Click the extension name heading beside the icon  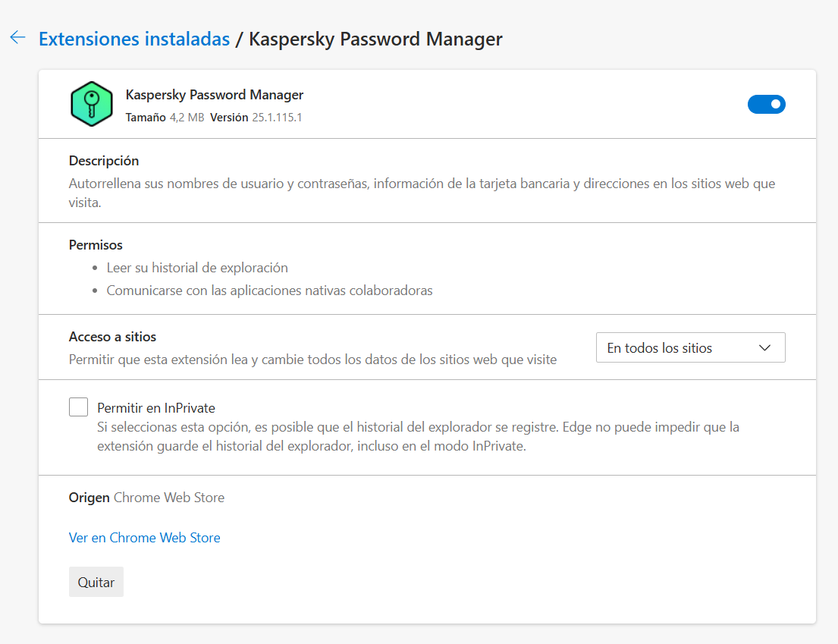coord(214,95)
